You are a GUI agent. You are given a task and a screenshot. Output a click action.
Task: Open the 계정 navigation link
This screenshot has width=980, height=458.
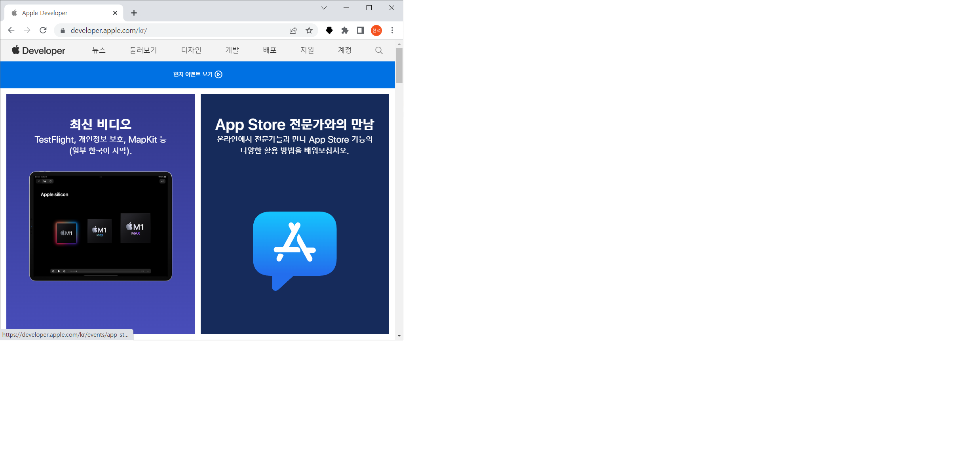point(344,50)
